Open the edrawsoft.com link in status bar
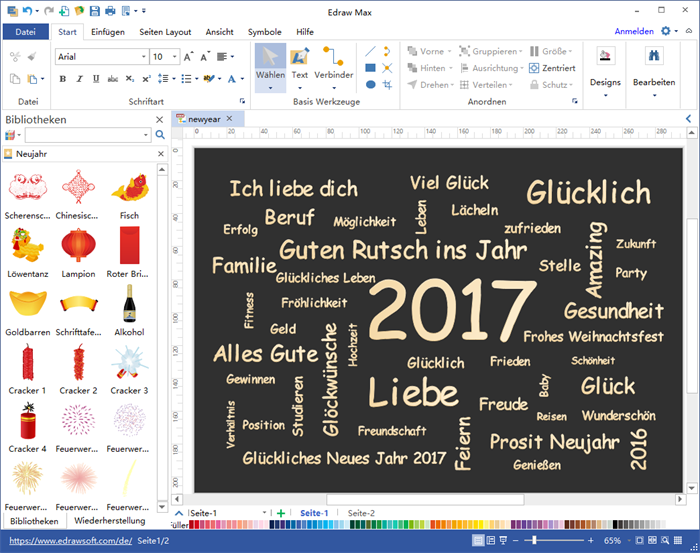The width and height of the screenshot is (700, 553). [71, 541]
